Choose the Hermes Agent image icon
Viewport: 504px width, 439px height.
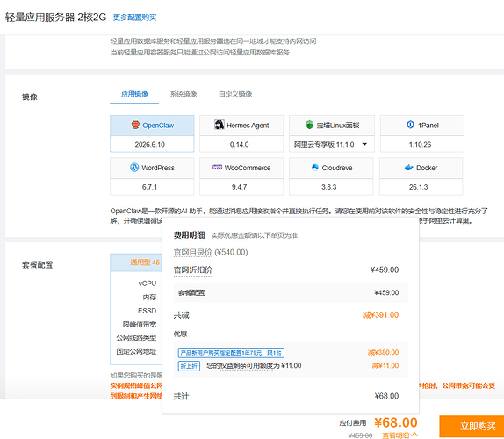click(220, 125)
